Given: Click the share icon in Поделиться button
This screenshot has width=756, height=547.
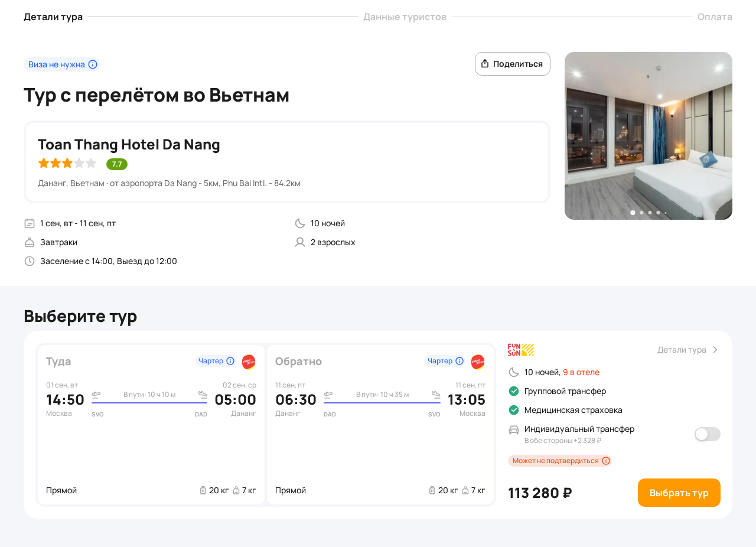Looking at the screenshot, I should pyautogui.click(x=485, y=64).
